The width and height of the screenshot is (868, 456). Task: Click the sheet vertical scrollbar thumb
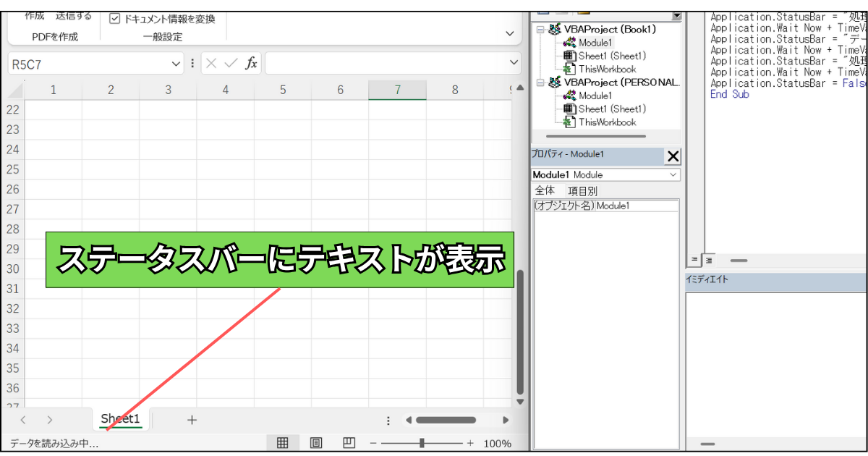(x=519, y=331)
